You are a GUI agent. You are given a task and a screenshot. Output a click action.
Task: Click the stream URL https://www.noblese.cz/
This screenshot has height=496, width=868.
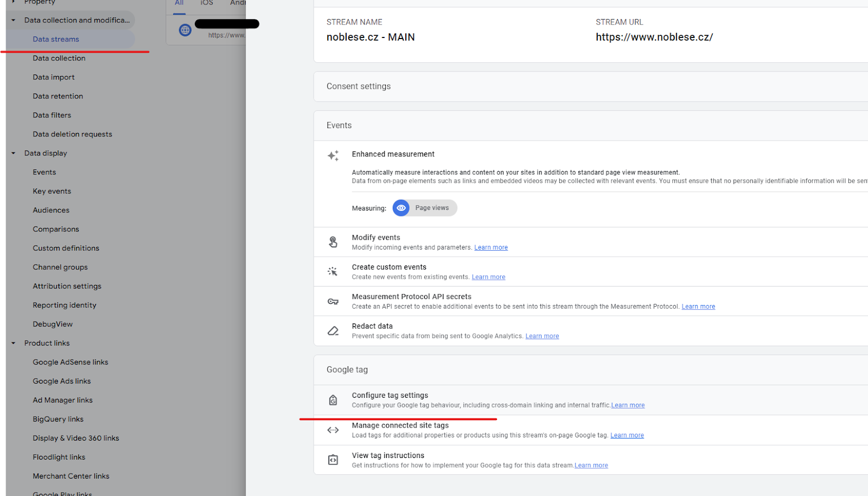(654, 37)
